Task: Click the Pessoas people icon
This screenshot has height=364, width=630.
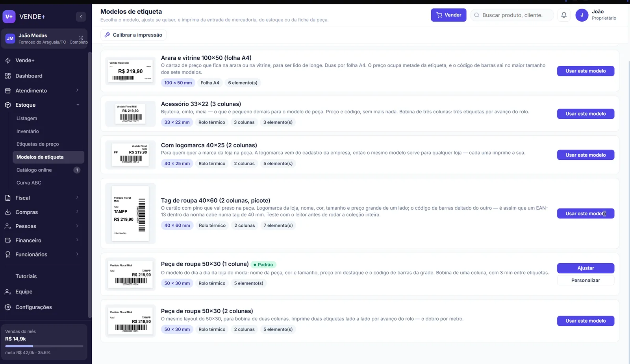Action: pos(8,226)
